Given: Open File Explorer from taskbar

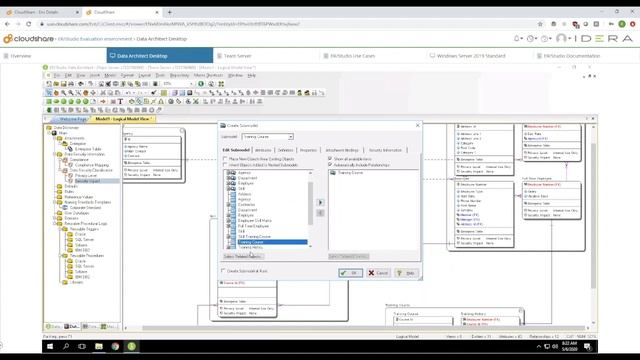Looking at the screenshot, I should click(99, 347).
